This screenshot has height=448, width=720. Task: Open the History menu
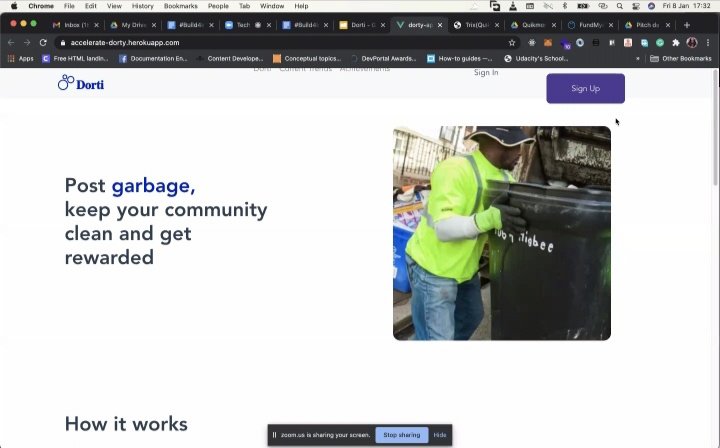(142, 6)
